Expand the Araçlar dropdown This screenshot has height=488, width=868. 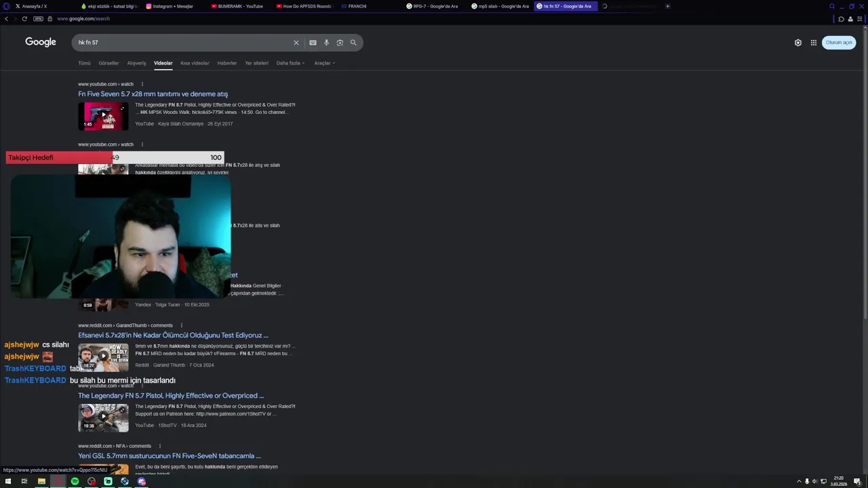[324, 63]
